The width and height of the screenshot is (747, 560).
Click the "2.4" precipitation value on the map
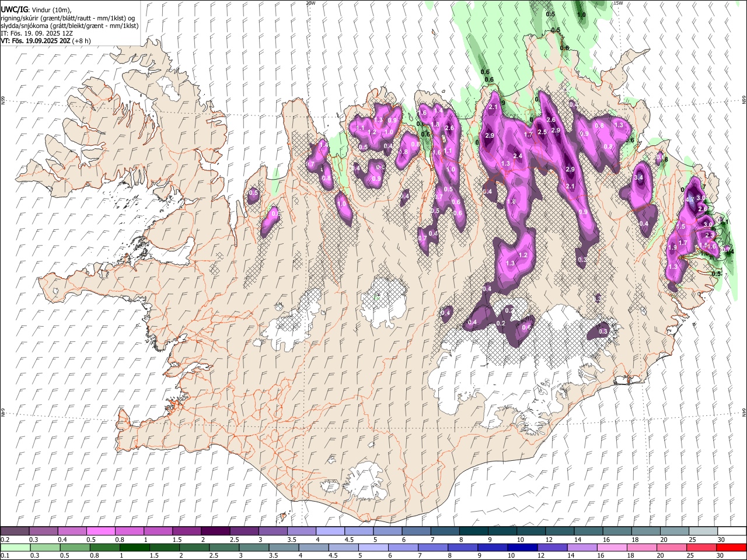coord(517,156)
